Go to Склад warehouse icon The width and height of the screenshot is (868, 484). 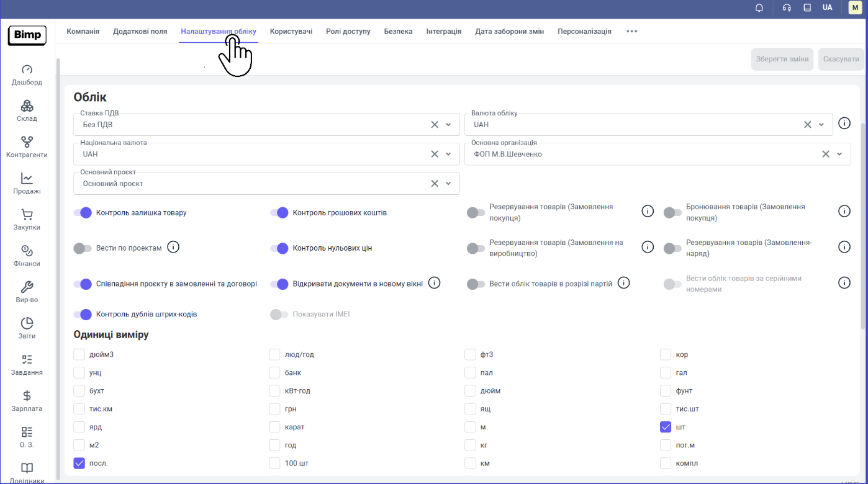click(27, 106)
